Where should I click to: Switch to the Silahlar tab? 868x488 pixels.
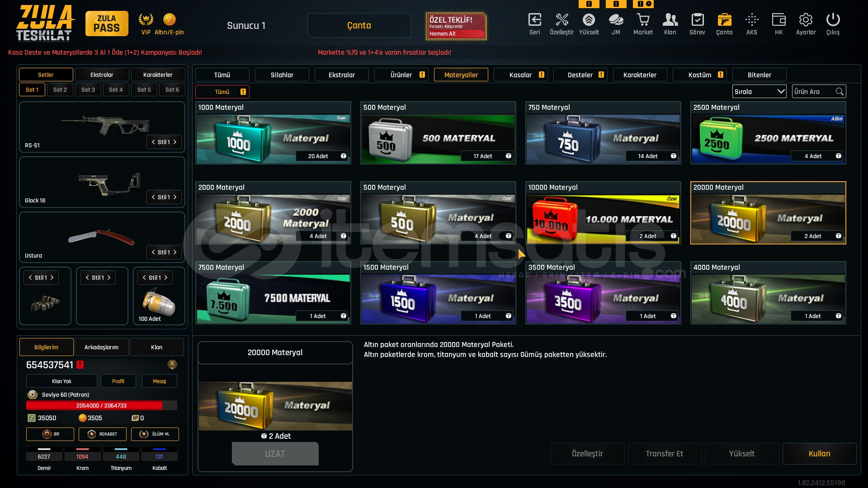pos(282,75)
